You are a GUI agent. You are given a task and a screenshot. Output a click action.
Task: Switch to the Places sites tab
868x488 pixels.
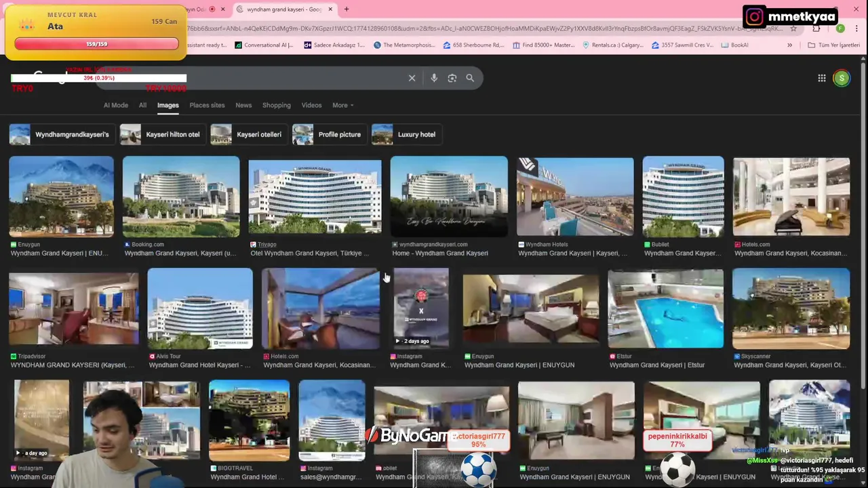(207, 105)
